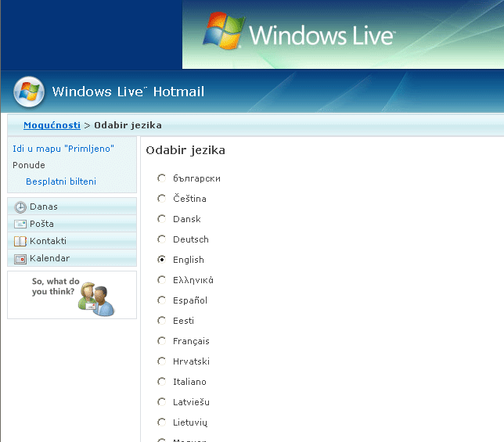Screen dimensions: 504x442
Task: Open the Danas navigation item
Action: point(72,207)
